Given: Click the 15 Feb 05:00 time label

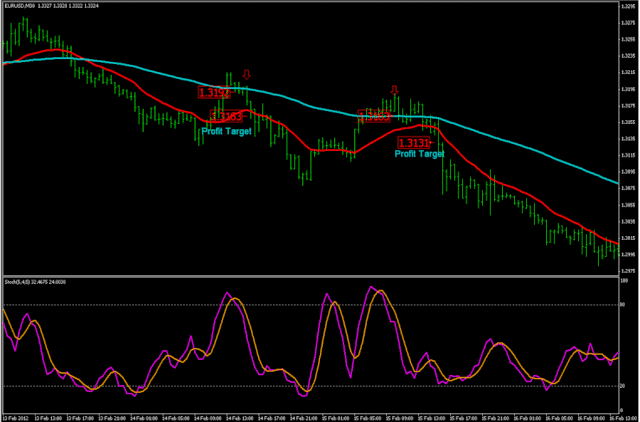Looking at the screenshot, I should point(368,418).
